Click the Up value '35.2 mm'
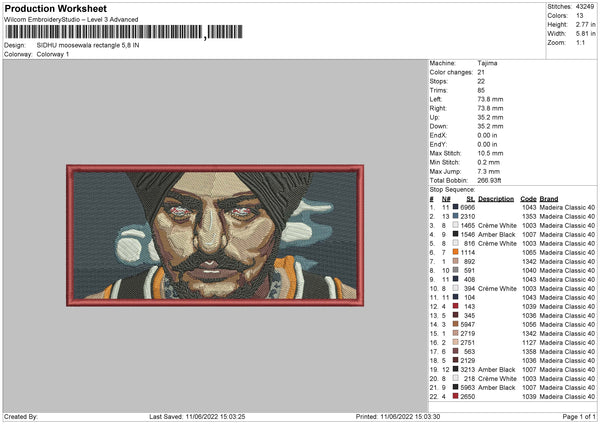 point(490,117)
